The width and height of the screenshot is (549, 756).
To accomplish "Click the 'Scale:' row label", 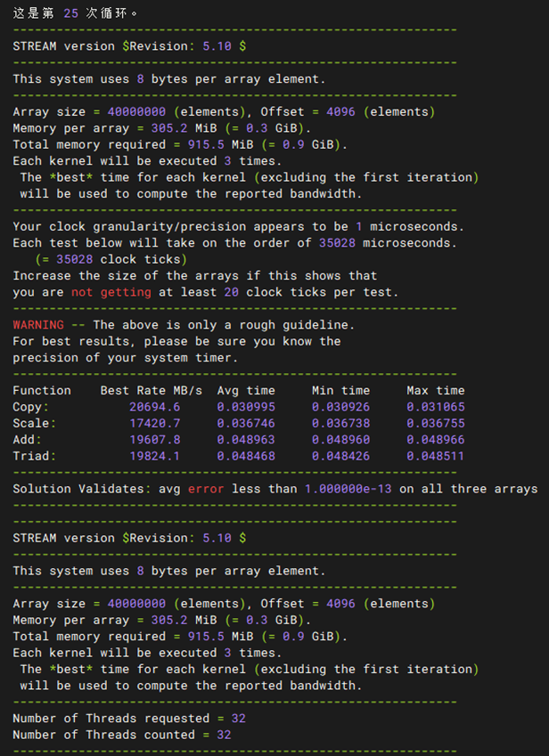I will pyautogui.click(x=35, y=423).
